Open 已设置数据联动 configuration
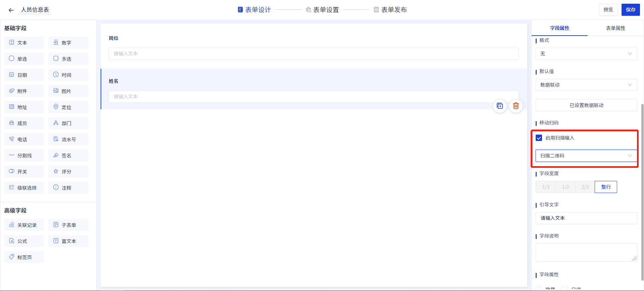The height and width of the screenshot is (291, 644). pos(586,105)
